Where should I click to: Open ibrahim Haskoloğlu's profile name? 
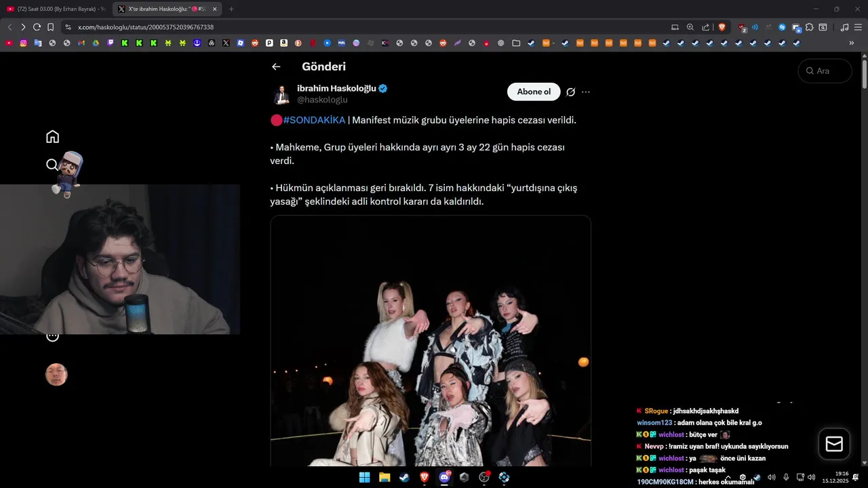[336, 88]
